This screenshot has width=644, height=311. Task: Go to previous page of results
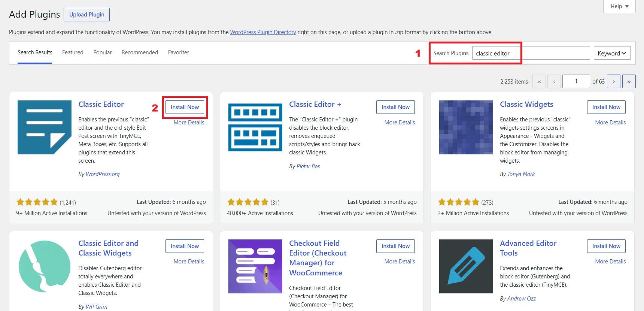[554, 81]
